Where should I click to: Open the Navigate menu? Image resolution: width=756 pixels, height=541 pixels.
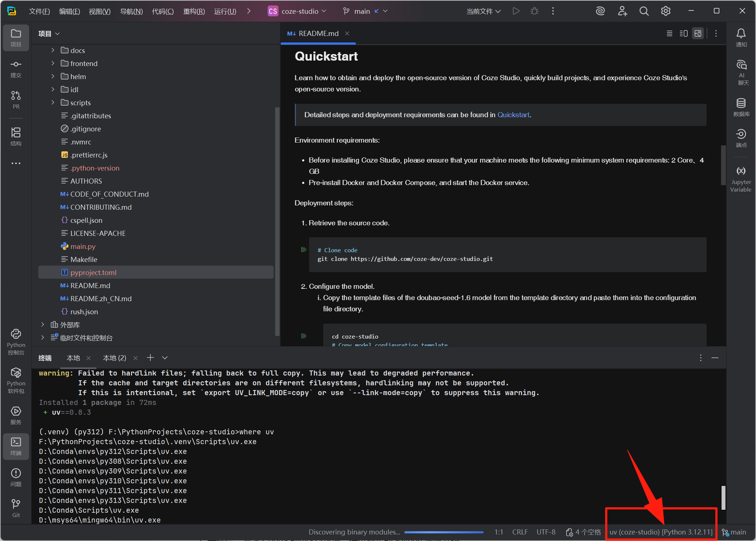[x=131, y=11]
